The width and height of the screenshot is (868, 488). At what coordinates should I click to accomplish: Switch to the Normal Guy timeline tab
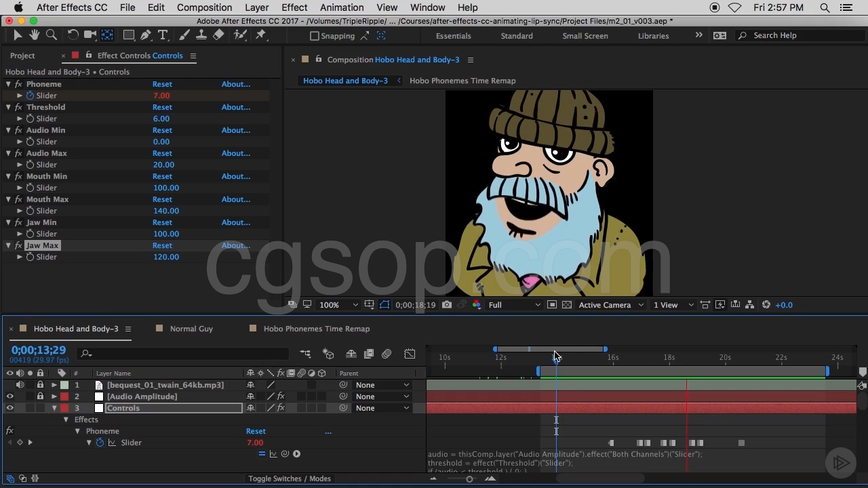191,329
